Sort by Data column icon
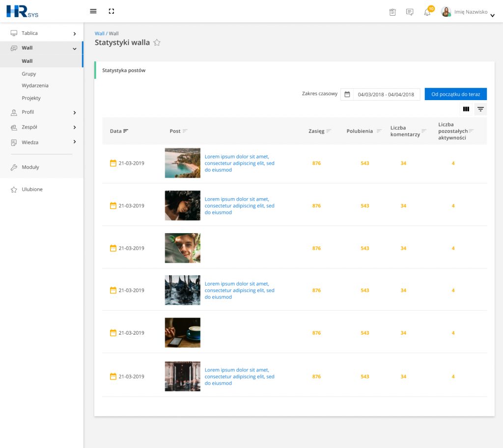The height and width of the screenshot is (448, 503). [126, 131]
